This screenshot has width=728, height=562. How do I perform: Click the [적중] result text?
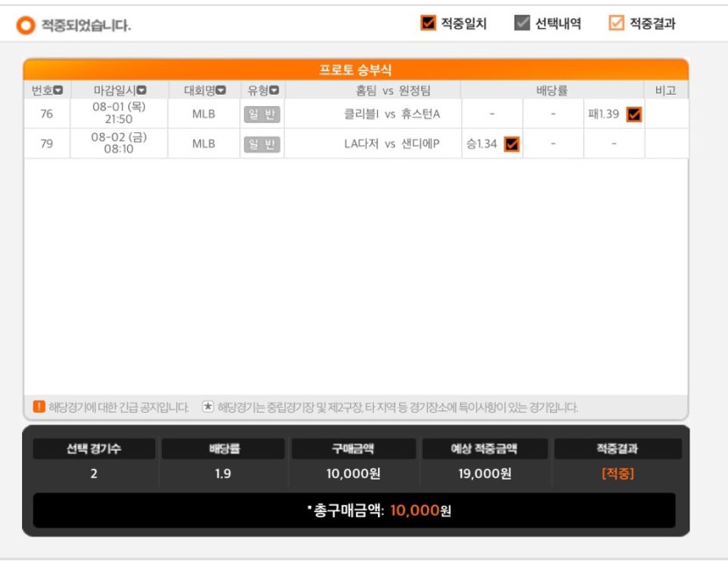[617, 473]
